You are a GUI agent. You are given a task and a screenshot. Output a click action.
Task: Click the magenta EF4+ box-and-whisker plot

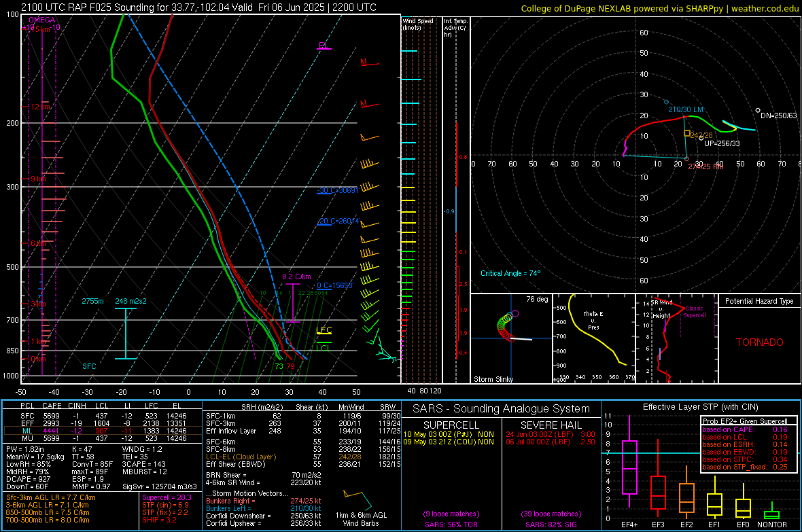629,462
